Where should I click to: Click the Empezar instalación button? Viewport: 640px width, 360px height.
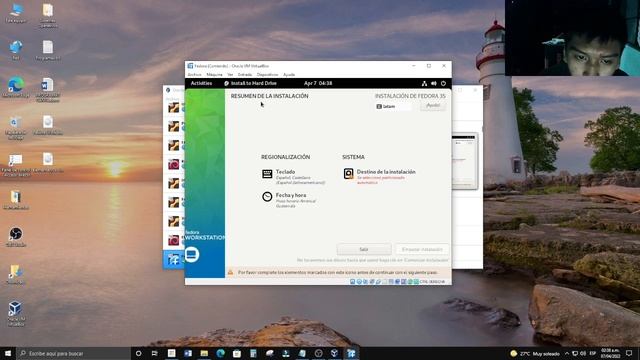pyautogui.click(x=422, y=249)
